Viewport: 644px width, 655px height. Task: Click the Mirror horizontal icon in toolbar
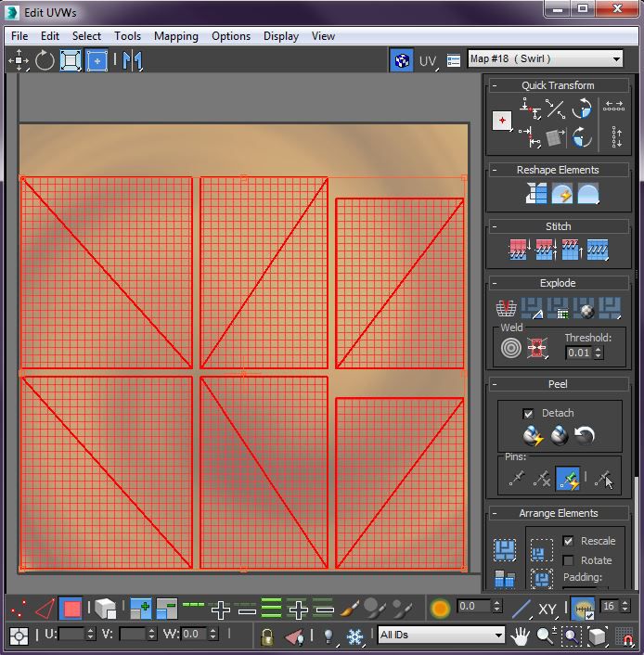(133, 61)
